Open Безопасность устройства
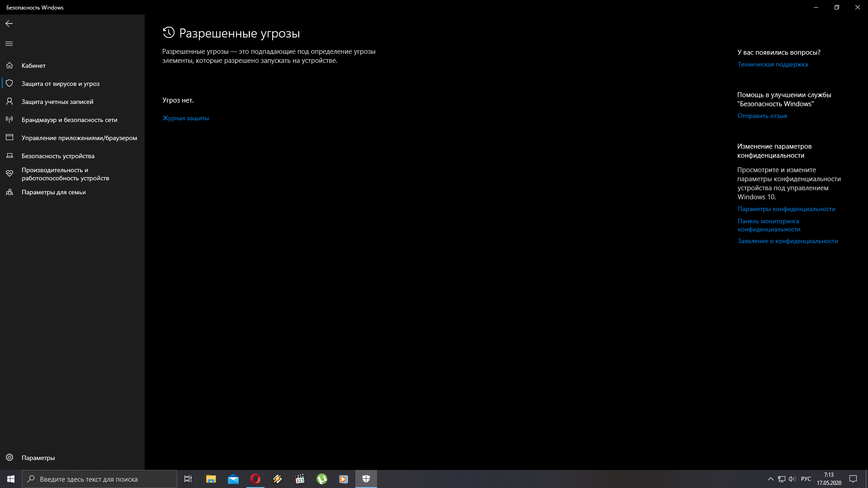 (72, 156)
